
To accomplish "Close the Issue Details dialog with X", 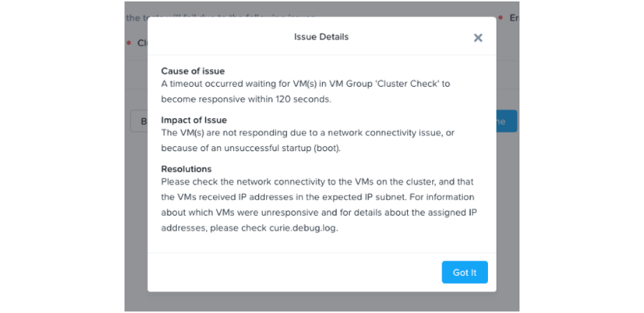I will [x=478, y=38].
